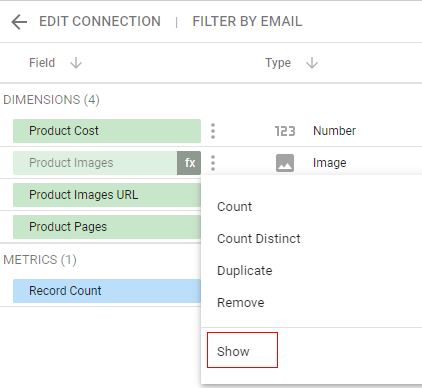Click the DIMENSIONS (4) section label
This screenshot has height=388, width=422.
coord(51,100)
